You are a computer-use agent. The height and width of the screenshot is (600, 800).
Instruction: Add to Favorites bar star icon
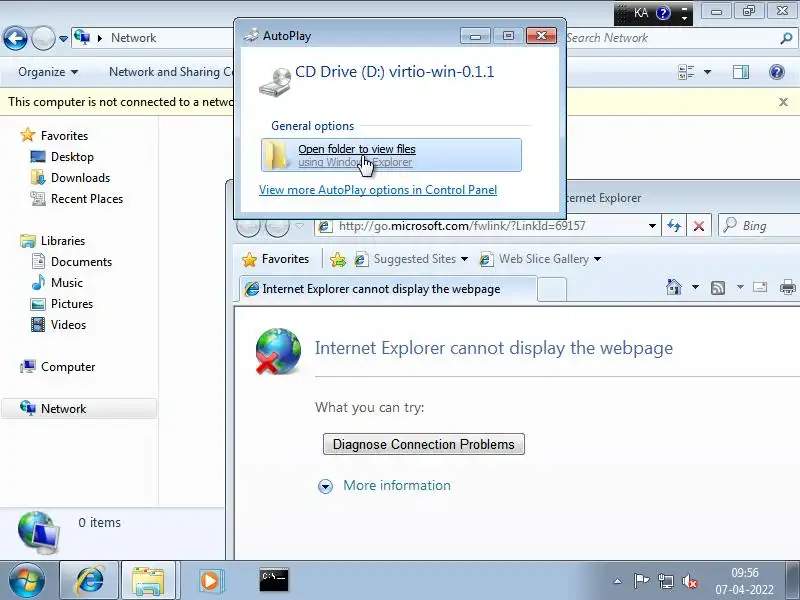[338, 259]
